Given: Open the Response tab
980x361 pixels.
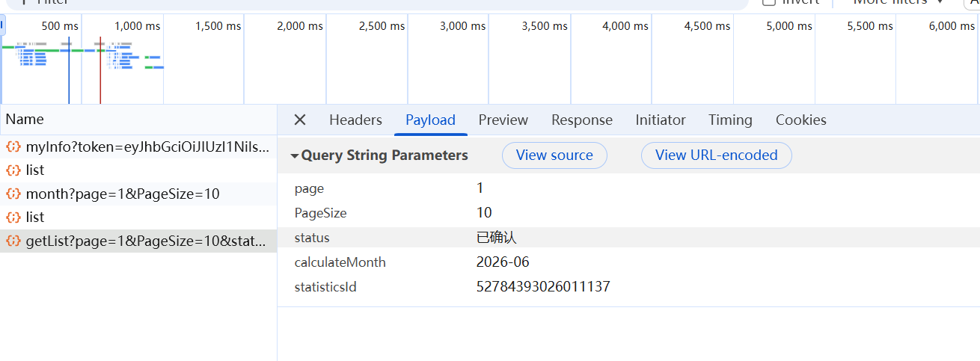Looking at the screenshot, I should tap(581, 120).
